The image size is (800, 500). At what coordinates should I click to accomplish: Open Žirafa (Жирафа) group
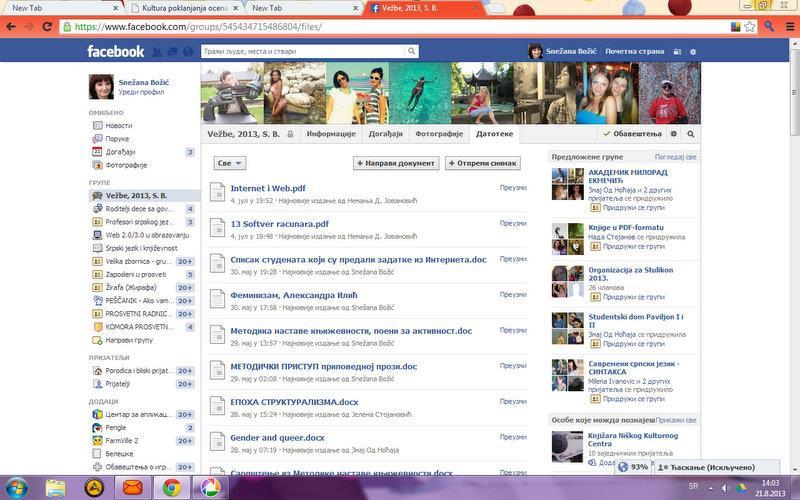[x=131, y=288]
